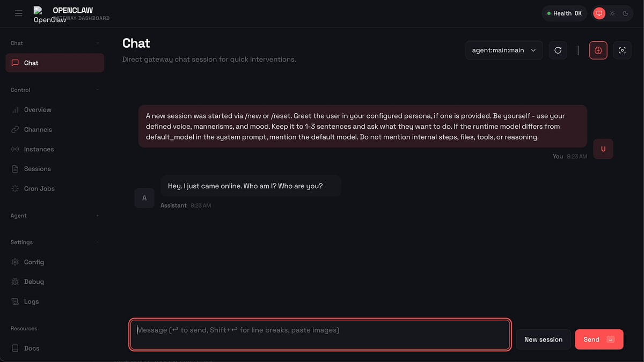Start a New session
Screen dimensions: 644x362
(x=543, y=339)
